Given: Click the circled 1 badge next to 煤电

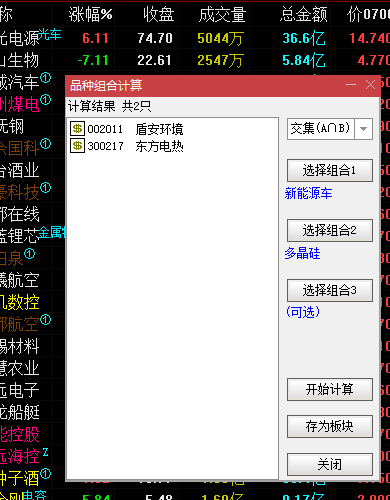Looking at the screenshot, I should [x=45, y=100].
